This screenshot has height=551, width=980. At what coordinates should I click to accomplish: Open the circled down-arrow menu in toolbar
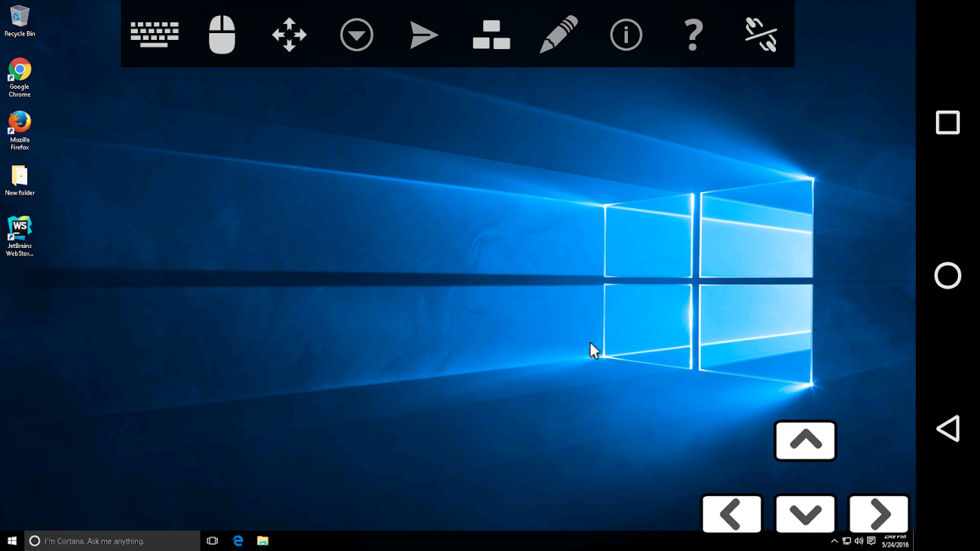[357, 34]
